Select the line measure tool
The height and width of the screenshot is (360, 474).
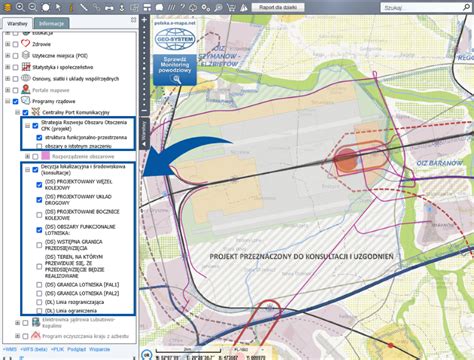pyautogui.click(x=84, y=7)
